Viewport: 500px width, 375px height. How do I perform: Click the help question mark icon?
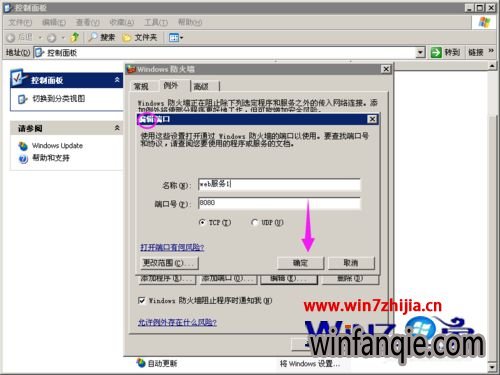tap(23, 159)
